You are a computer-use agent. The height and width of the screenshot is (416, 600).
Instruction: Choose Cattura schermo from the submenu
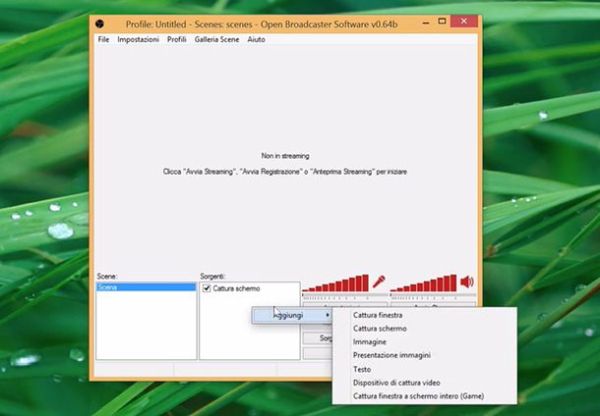(379, 328)
